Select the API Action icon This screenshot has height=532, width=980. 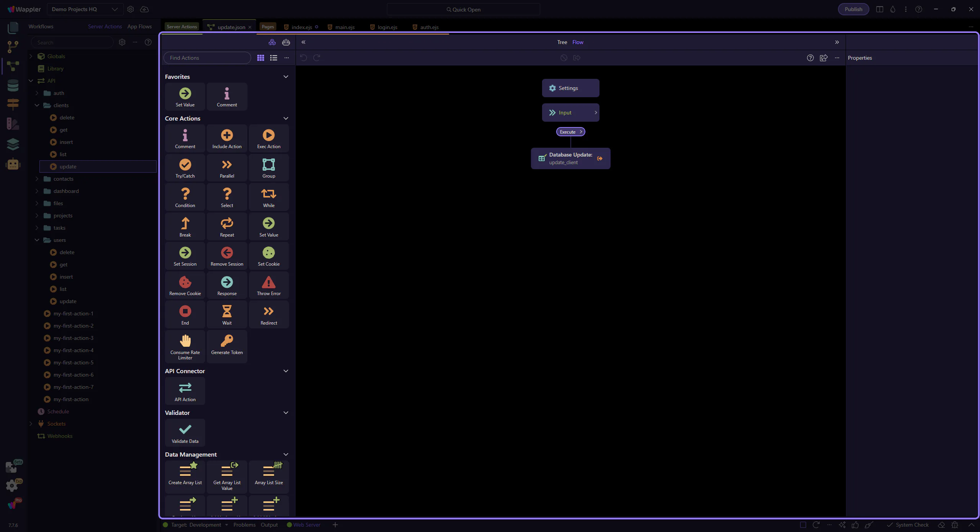pos(185,391)
